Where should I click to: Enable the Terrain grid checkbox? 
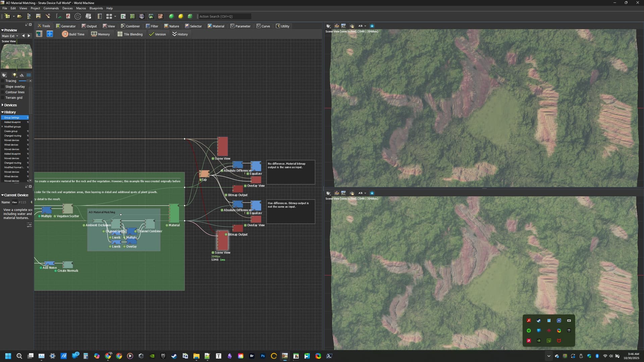click(3, 98)
